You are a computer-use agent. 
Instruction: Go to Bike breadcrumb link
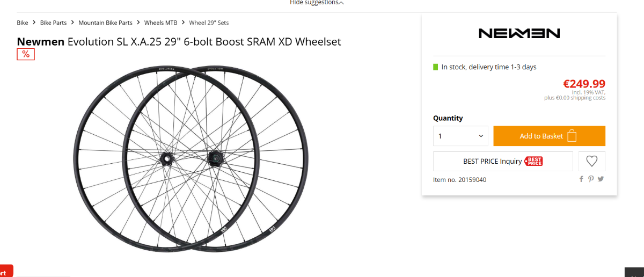tap(23, 23)
